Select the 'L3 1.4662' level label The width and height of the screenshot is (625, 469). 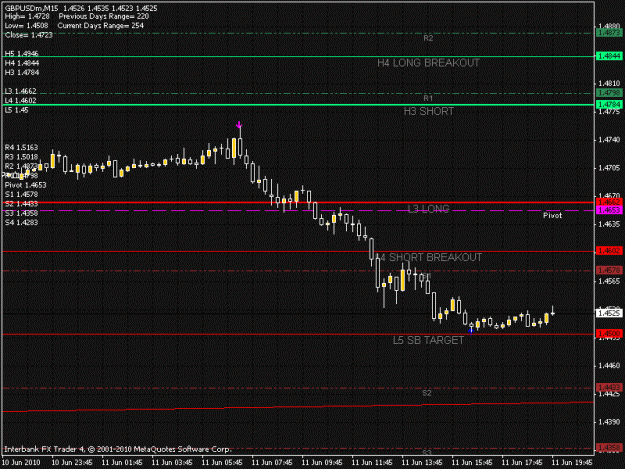[x=20, y=91]
